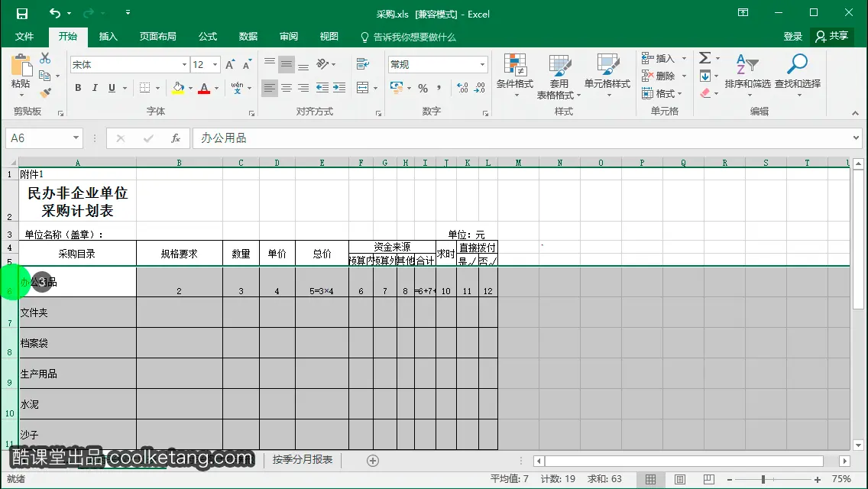Click the Save icon in the title bar
The height and width of the screenshot is (489, 868).
tap(21, 14)
